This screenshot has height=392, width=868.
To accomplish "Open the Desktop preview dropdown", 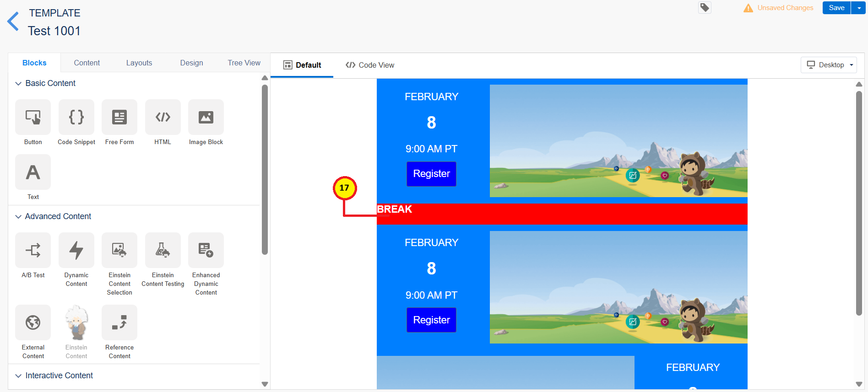I will (829, 65).
